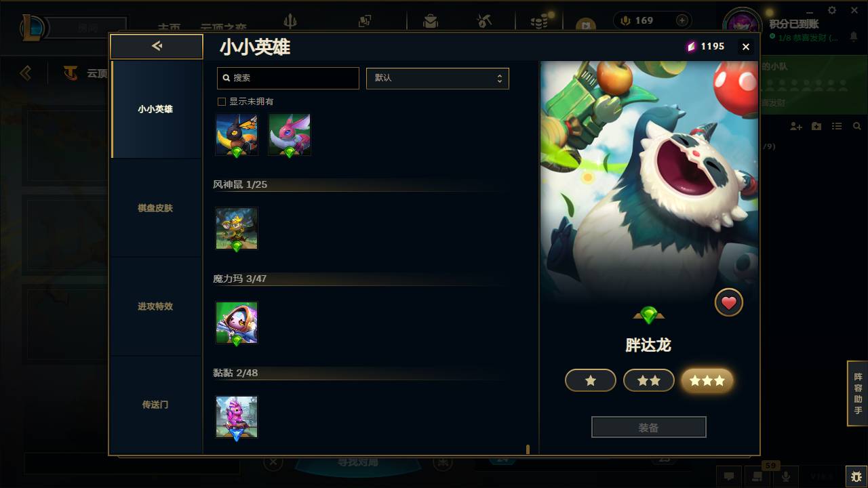Open the 阵容助手 side panel

pos(858,394)
